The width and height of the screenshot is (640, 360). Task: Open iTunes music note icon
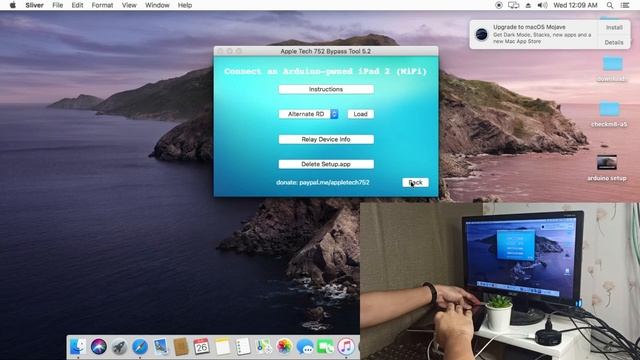click(x=346, y=347)
